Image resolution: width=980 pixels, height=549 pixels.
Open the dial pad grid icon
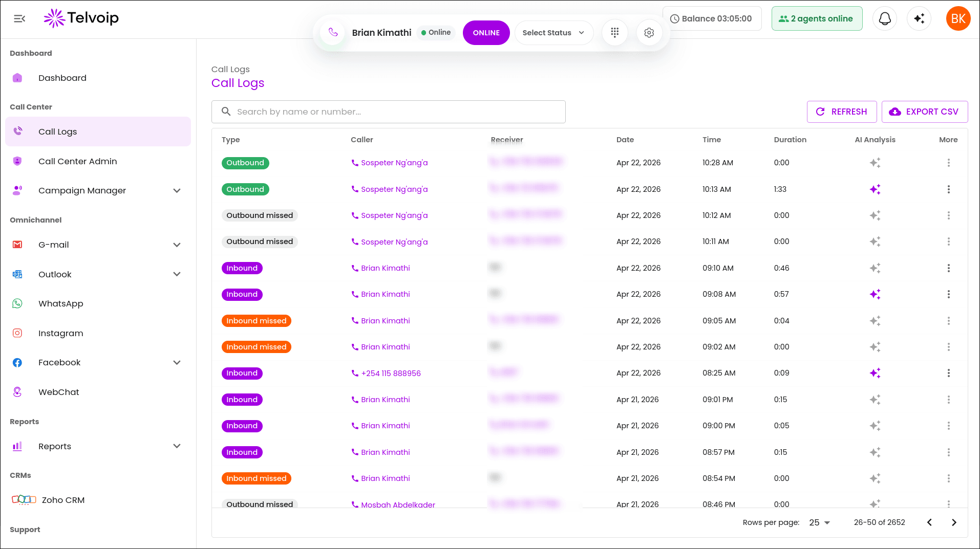pos(614,33)
